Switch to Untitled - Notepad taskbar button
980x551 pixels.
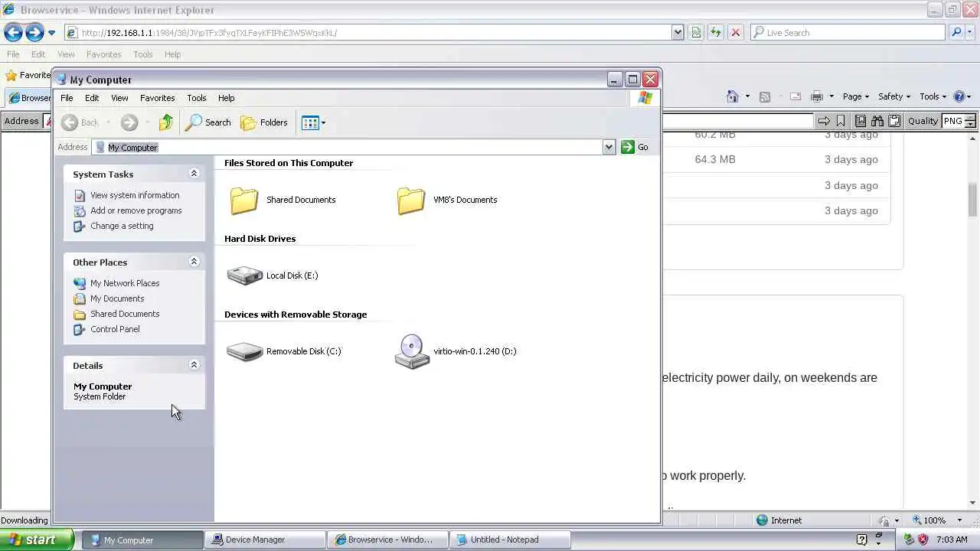(511, 540)
